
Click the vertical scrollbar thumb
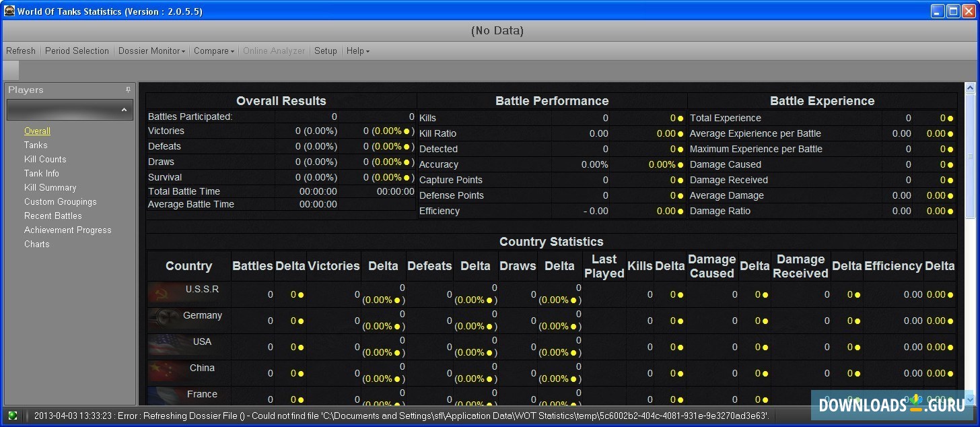[970, 156]
